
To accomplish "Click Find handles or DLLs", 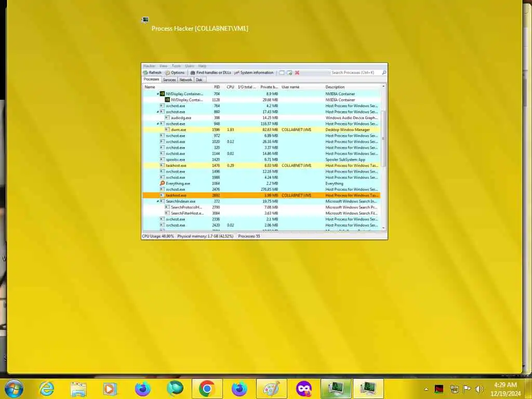I will (211, 73).
